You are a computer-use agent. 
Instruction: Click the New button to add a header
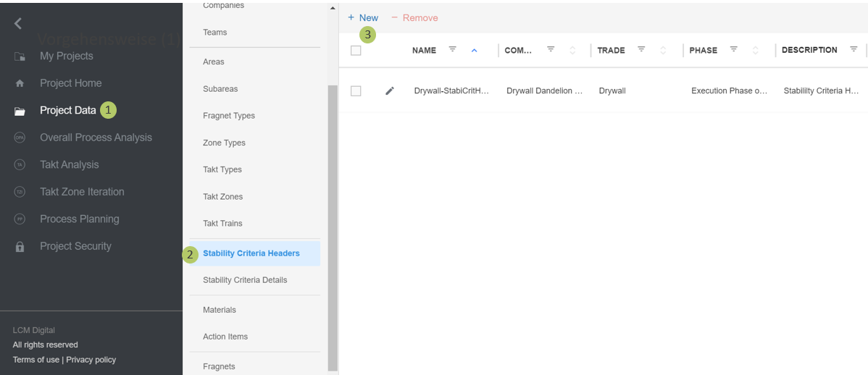[x=363, y=17]
